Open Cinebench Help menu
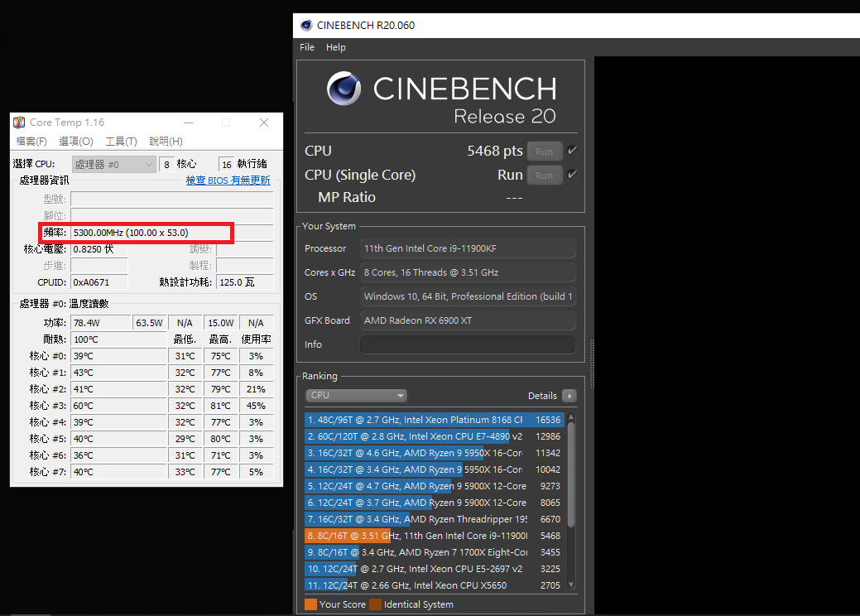 coord(336,47)
